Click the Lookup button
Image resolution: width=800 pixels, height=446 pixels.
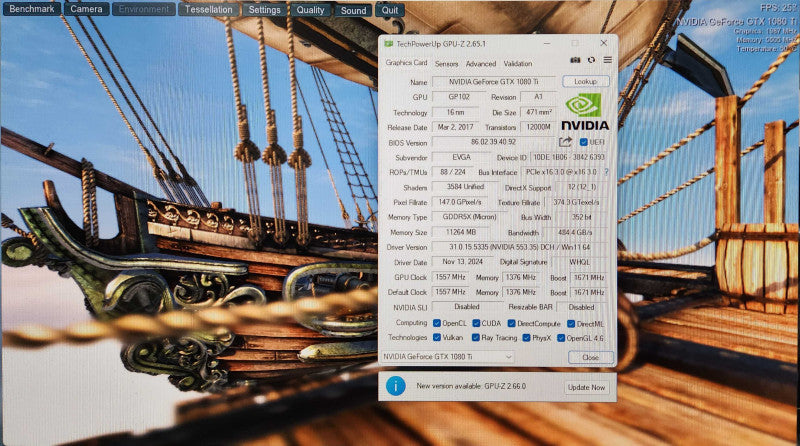586,82
